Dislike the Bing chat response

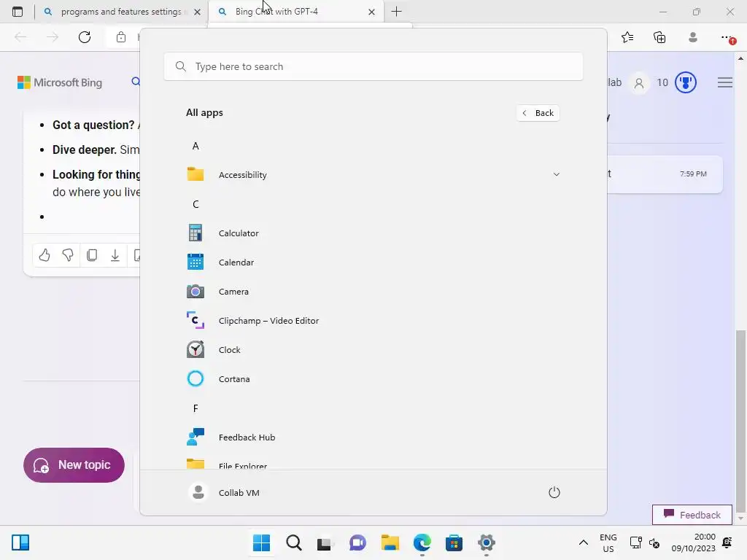(68, 255)
